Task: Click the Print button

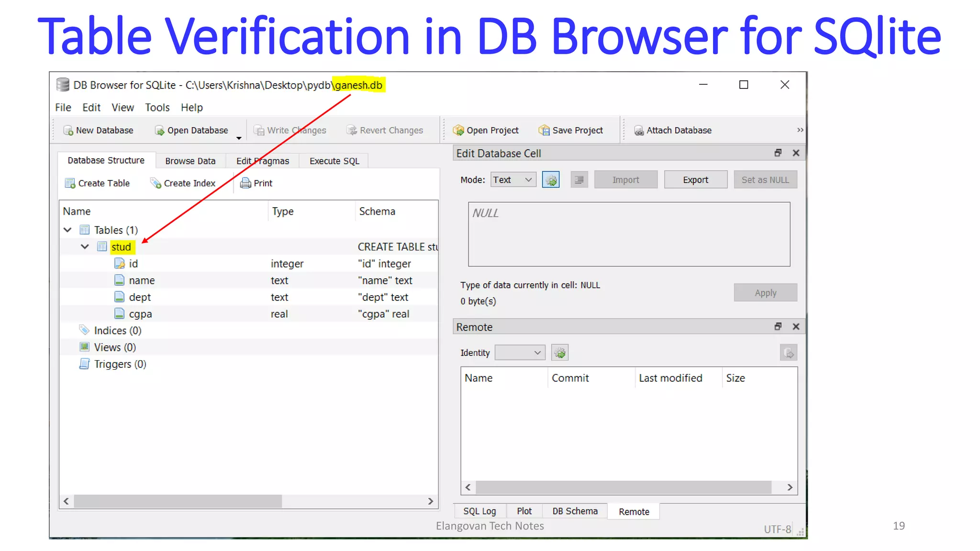Action: [x=256, y=183]
